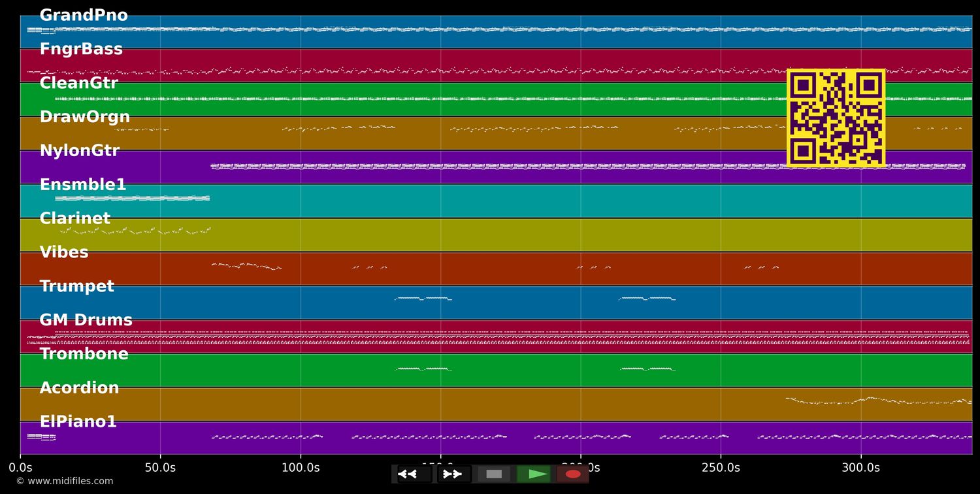Screen dimensions: 980x494
Task: Pick the Clarinet track label
Action: point(75,219)
